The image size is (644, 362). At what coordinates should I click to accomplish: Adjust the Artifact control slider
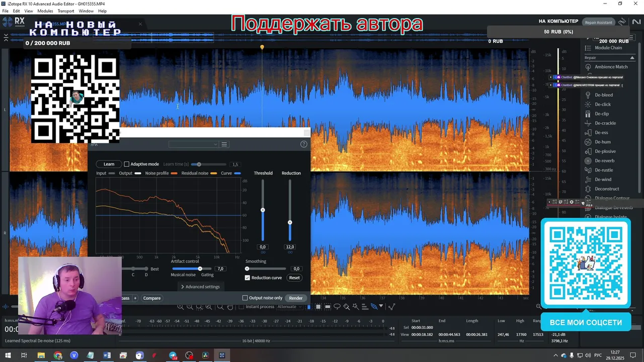point(200,269)
